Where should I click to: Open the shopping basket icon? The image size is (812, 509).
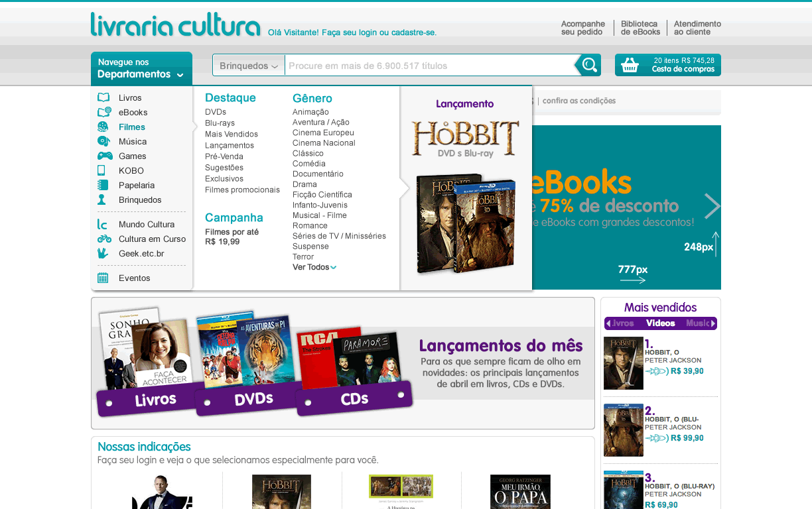click(x=630, y=65)
